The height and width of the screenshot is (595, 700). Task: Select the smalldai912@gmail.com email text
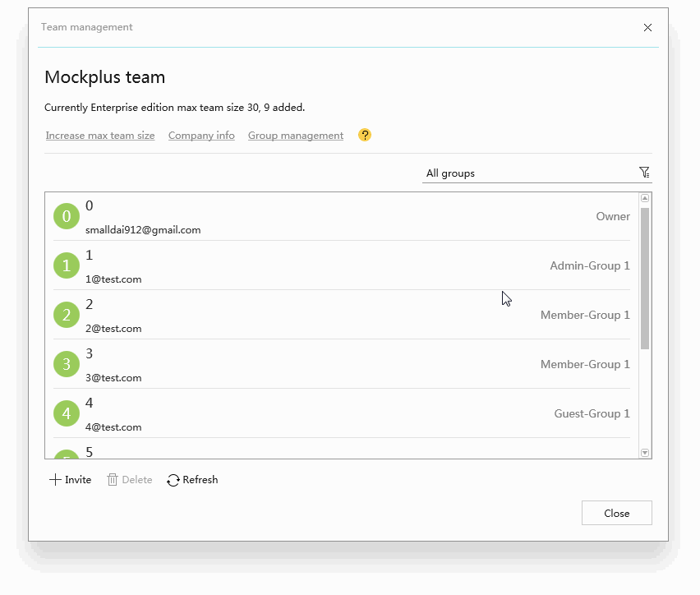click(143, 230)
